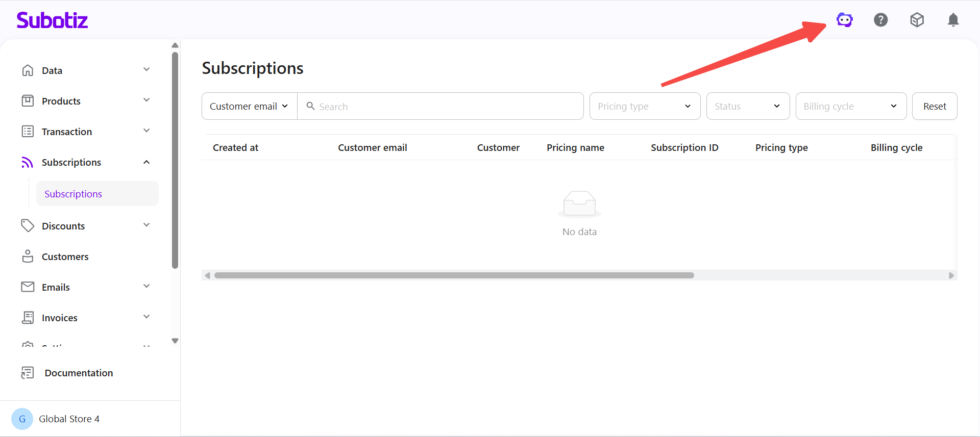
Task: Collapse the Subscriptions sidebar section
Action: coord(146,162)
